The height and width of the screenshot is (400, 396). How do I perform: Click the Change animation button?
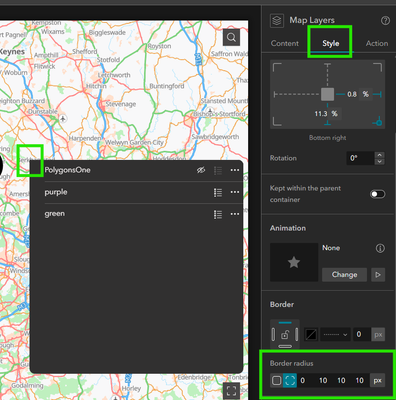click(x=344, y=275)
